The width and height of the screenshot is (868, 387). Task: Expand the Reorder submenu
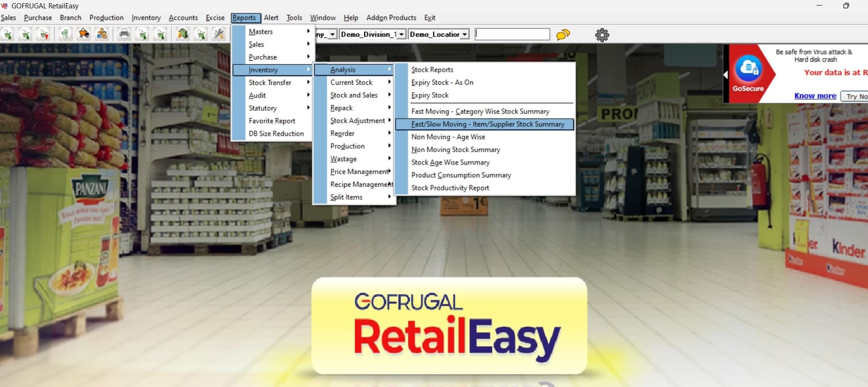pyautogui.click(x=354, y=133)
